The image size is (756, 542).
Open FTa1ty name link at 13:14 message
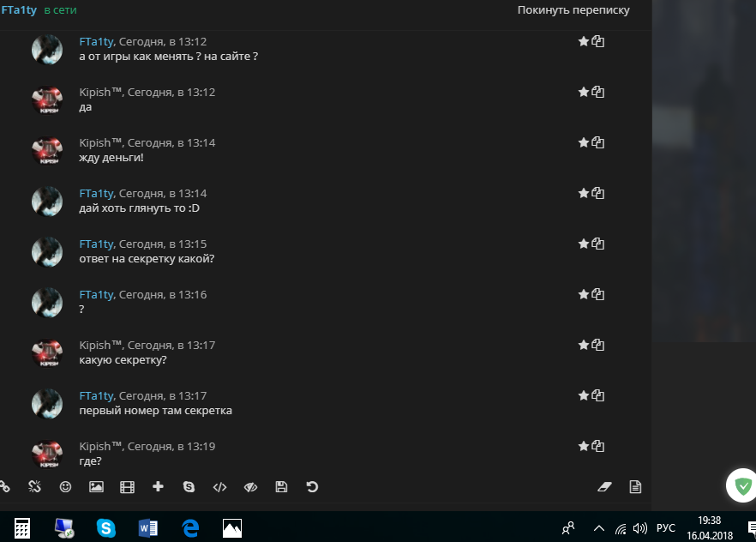(96, 194)
